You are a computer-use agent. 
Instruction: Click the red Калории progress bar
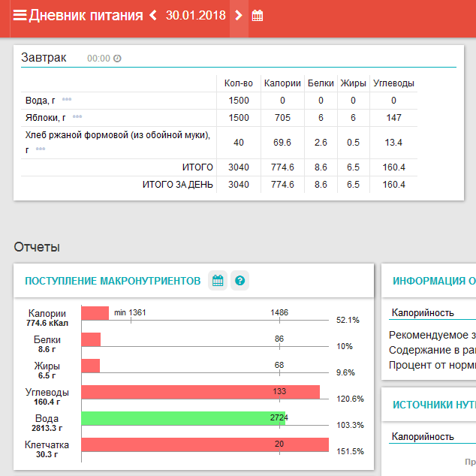tap(95, 313)
